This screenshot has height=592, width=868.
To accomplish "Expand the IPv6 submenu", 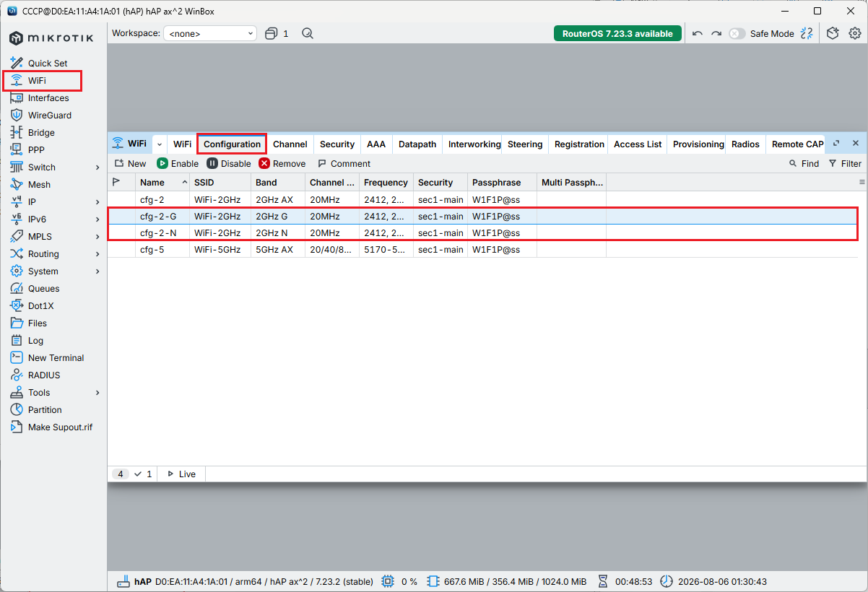I will click(97, 219).
